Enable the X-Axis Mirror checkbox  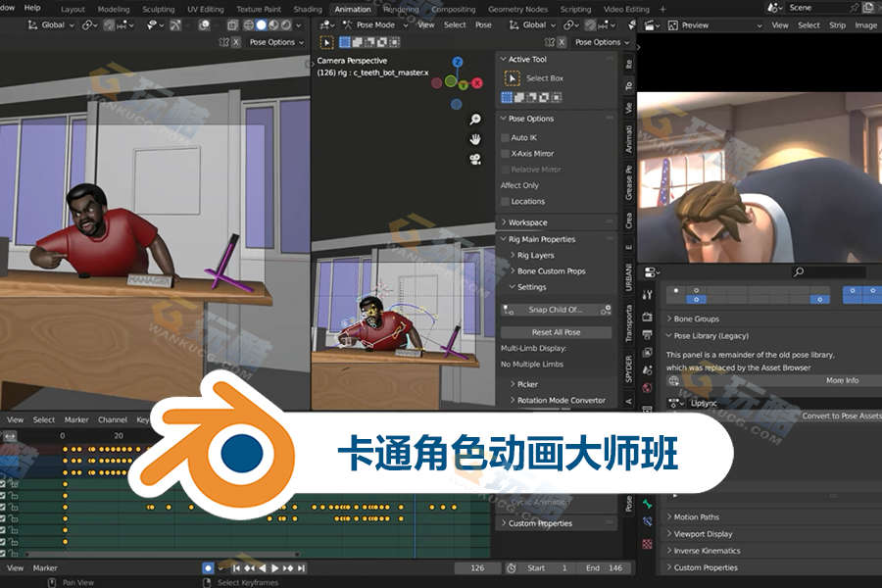point(505,154)
